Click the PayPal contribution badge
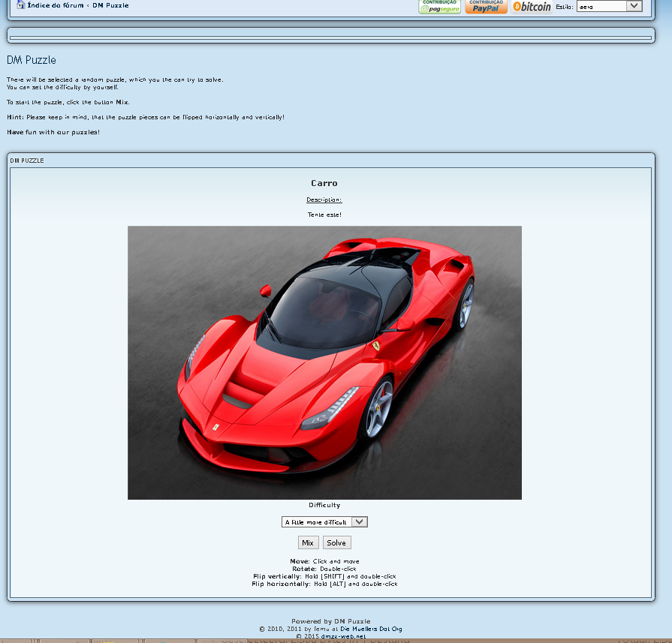672x643 pixels. coord(486,6)
